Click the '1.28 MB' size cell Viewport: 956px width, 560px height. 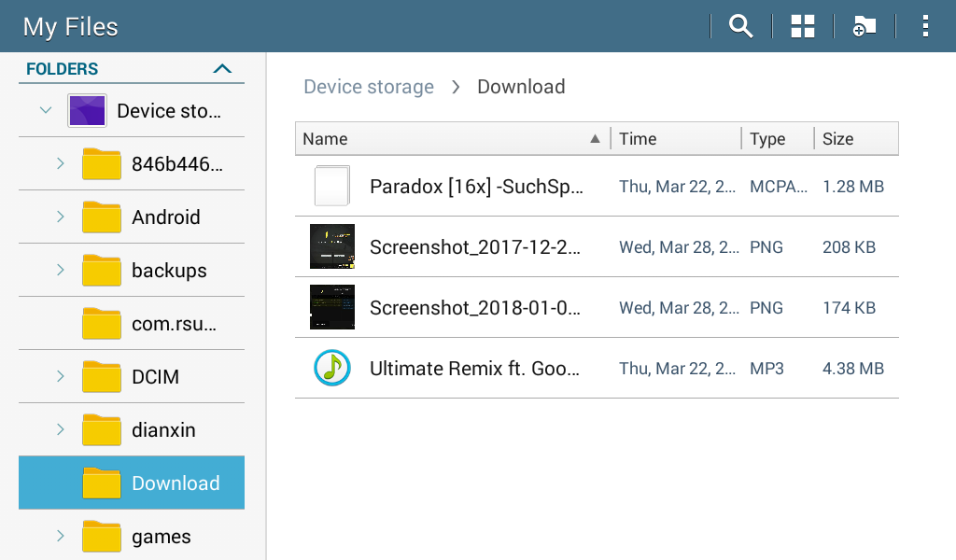click(853, 187)
